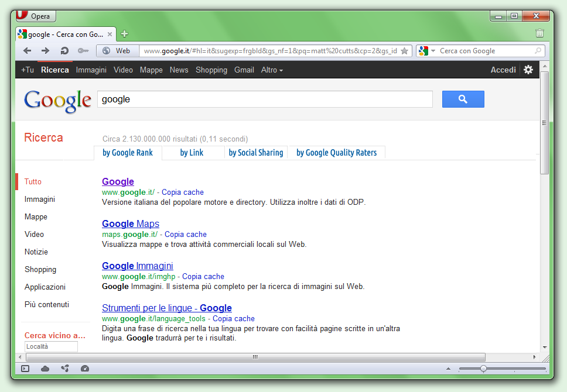The height and width of the screenshot is (392, 567).
Task: Open Copia cache for maps.google.it
Action: coord(186,235)
